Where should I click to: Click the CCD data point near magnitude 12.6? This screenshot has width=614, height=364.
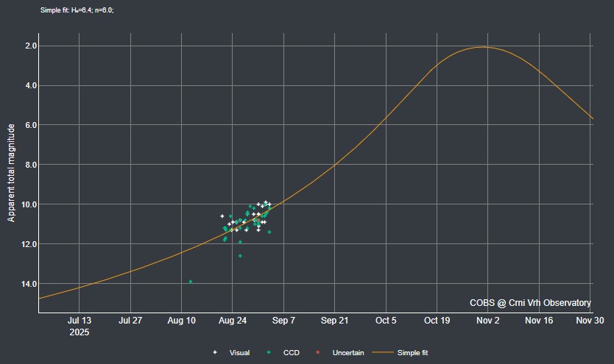[x=240, y=256]
